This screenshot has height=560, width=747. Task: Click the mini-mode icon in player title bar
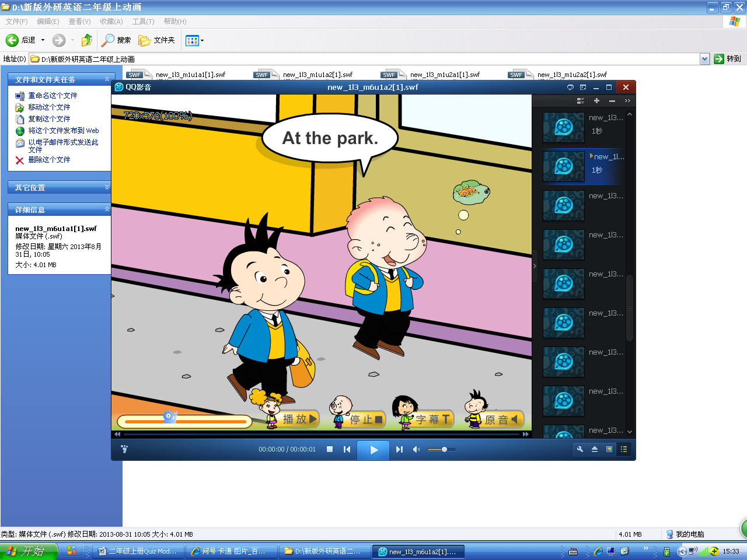pos(583,87)
